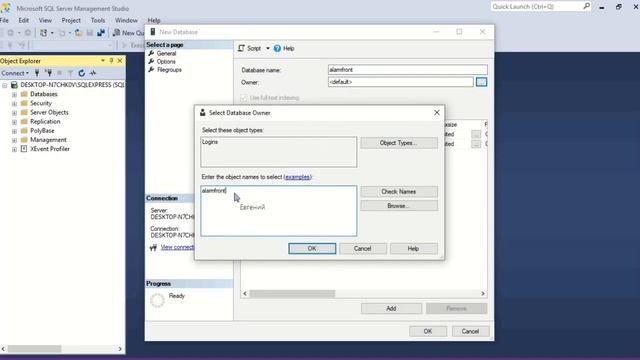Close the Object Explorer panel
Image resolution: width=640 pixels, height=360 pixels.
120,61
